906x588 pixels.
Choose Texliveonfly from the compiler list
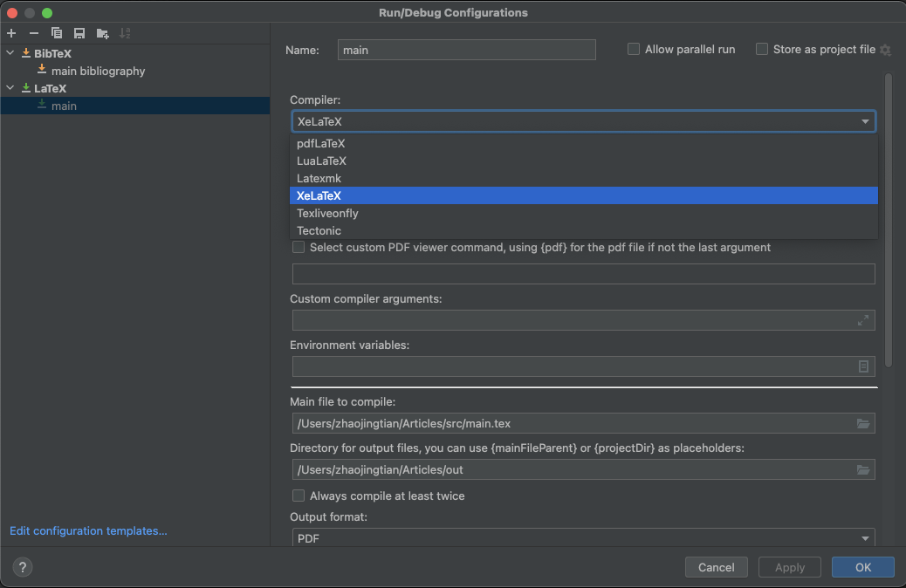[x=584, y=213]
